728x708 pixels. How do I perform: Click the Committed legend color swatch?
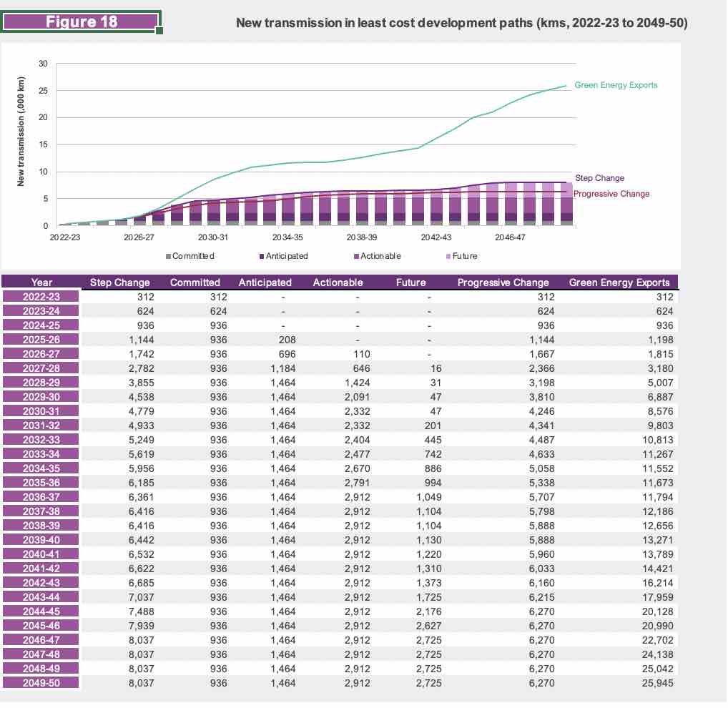(x=169, y=256)
